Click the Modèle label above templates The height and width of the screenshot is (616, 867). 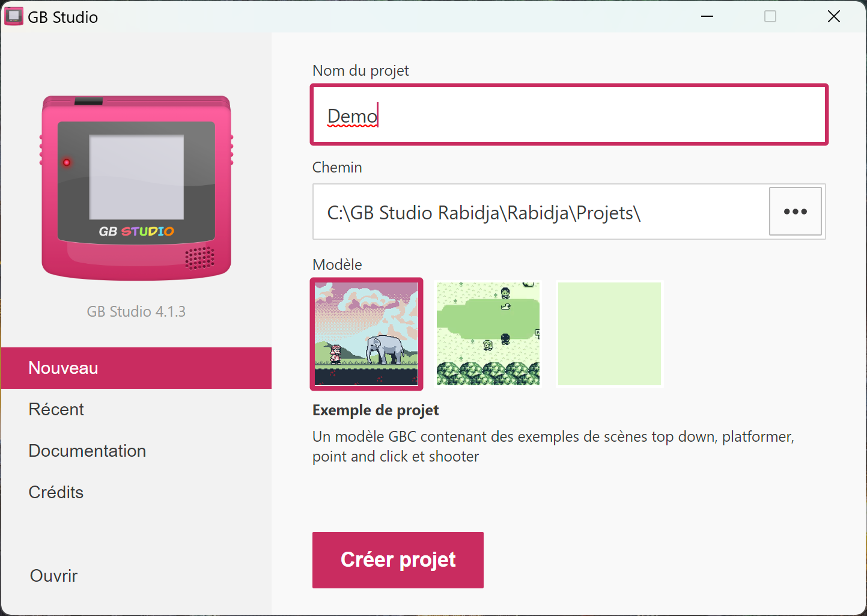pos(337,264)
